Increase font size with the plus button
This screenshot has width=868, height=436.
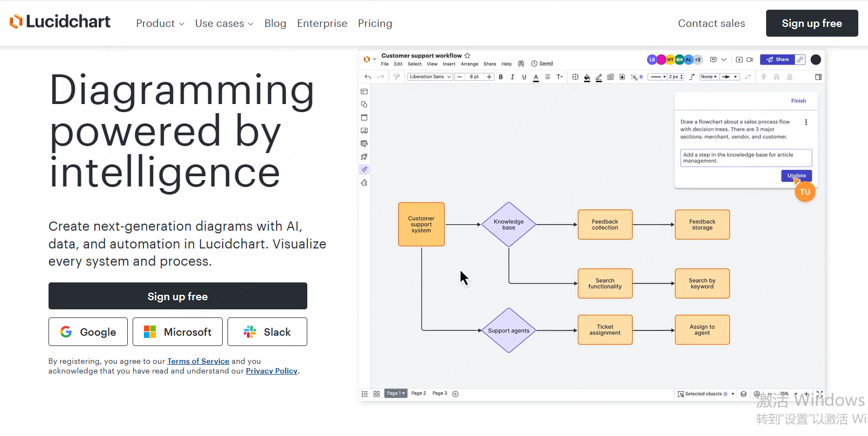489,77
